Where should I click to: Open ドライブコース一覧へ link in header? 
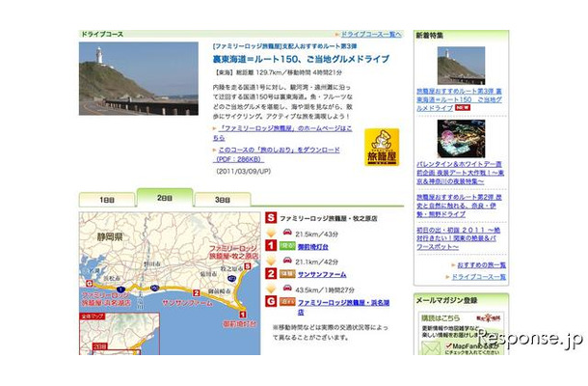[x=370, y=34]
